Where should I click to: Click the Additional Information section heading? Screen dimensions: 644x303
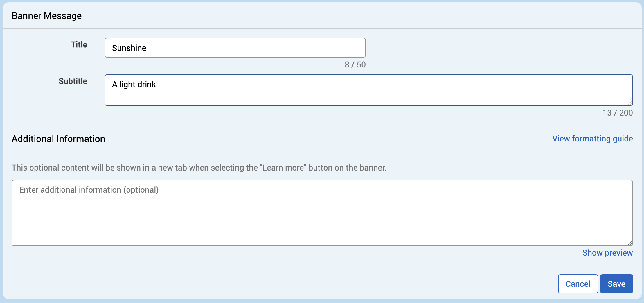pos(58,139)
